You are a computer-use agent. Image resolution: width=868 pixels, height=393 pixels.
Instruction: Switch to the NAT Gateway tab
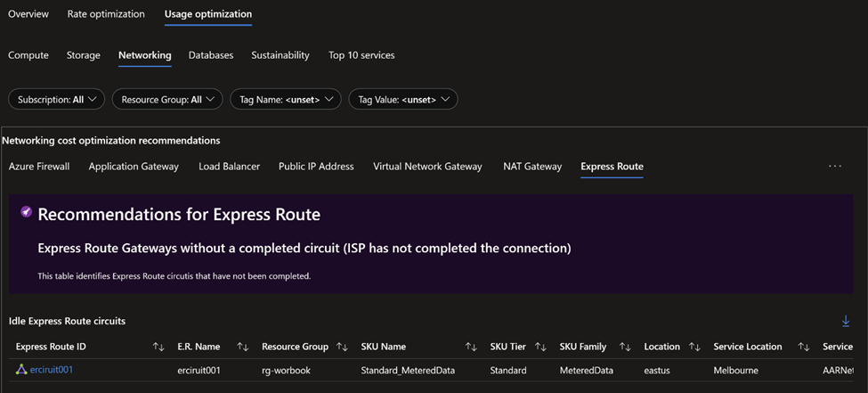[x=532, y=167]
